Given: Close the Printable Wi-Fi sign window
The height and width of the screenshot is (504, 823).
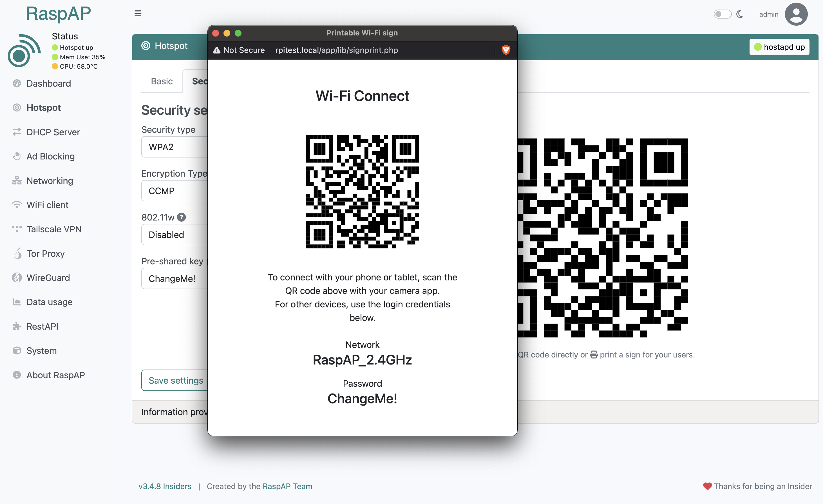Looking at the screenshot, I should pyautogui.click(x=216, y=33).
